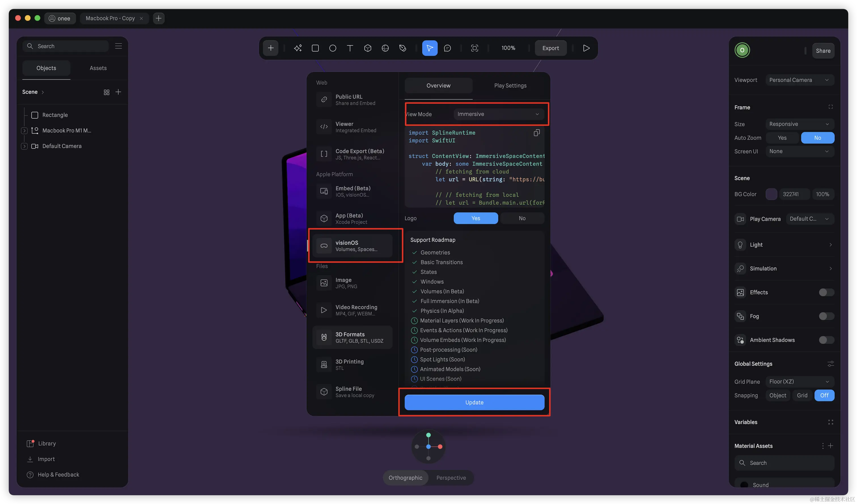Open the Viewport Personal Camera dropdown
This screenshot has height=504, width=857.
(x=799, y=80)
